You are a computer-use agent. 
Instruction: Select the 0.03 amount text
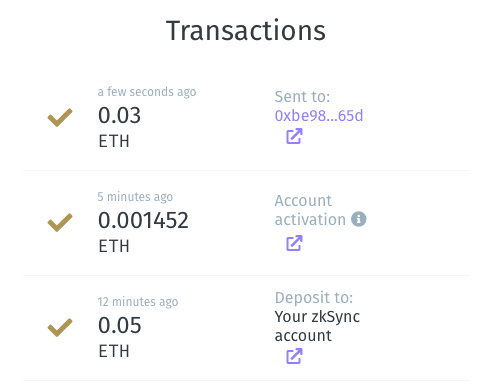coord(119,115)
